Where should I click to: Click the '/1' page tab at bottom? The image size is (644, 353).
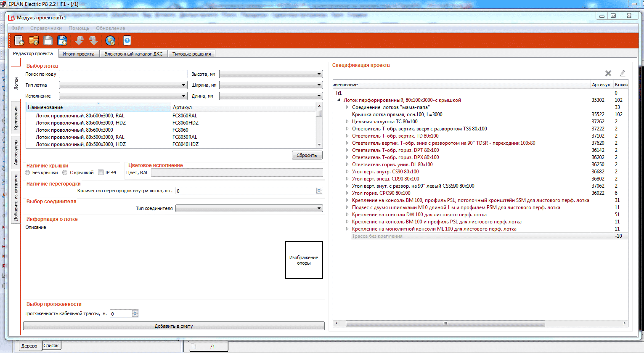(208, 346)
